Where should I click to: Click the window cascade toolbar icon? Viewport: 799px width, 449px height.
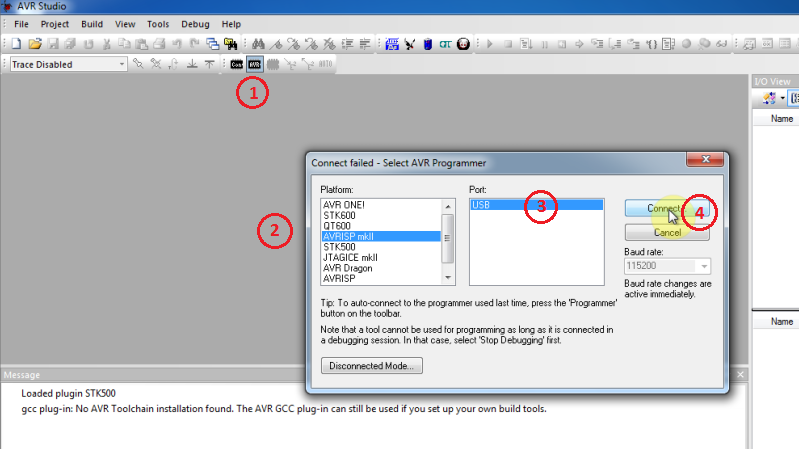coord(212,44)
